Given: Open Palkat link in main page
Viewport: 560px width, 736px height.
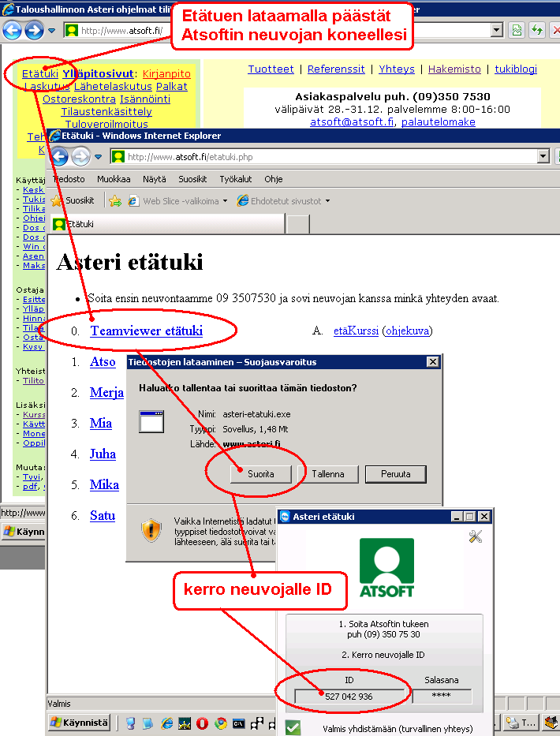Looking at the screenshot, I should point(172,86).
